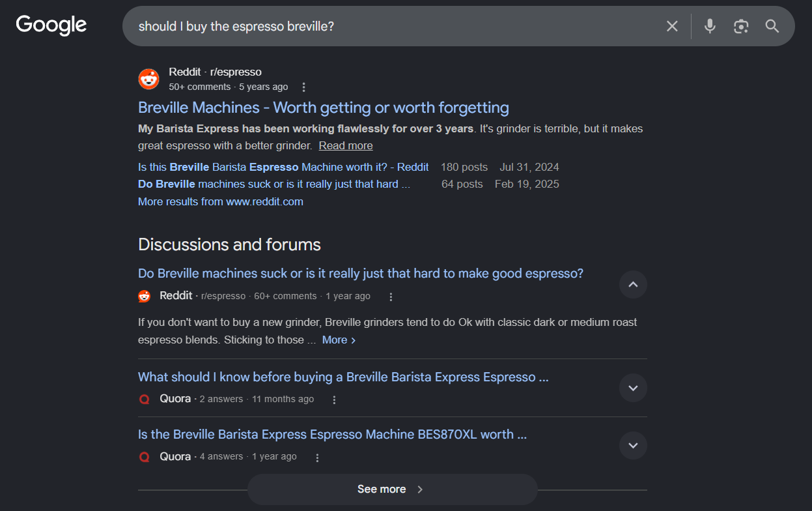Click '180 posts' text

(464, 167)
